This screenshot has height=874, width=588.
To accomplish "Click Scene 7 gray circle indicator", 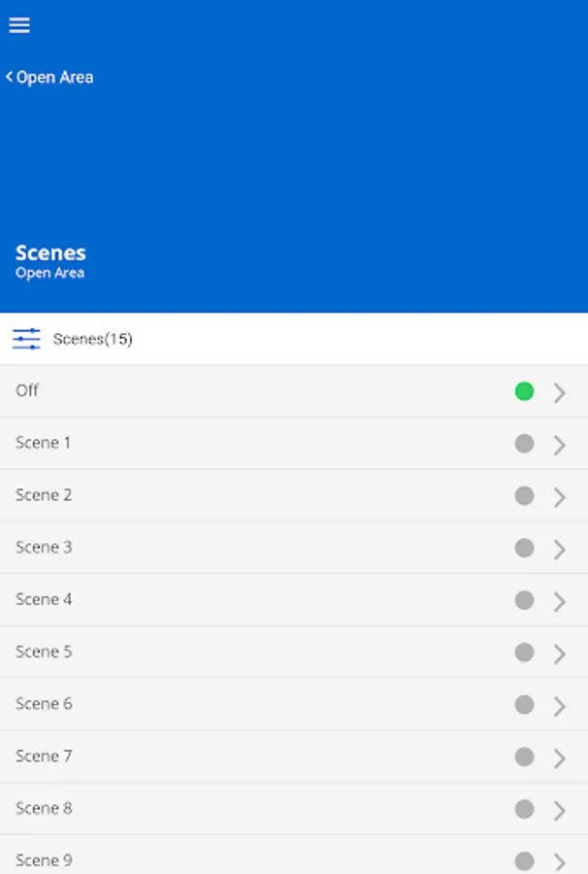I will [x=524, y=757].
